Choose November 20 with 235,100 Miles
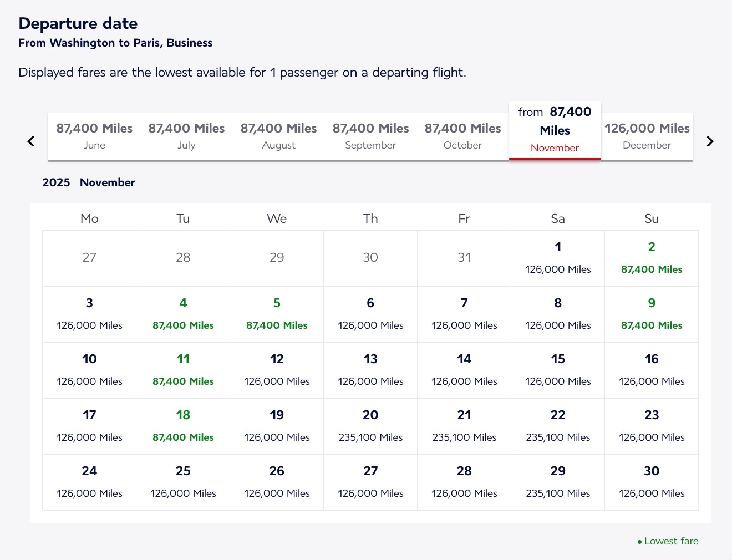 pos(370,426)
